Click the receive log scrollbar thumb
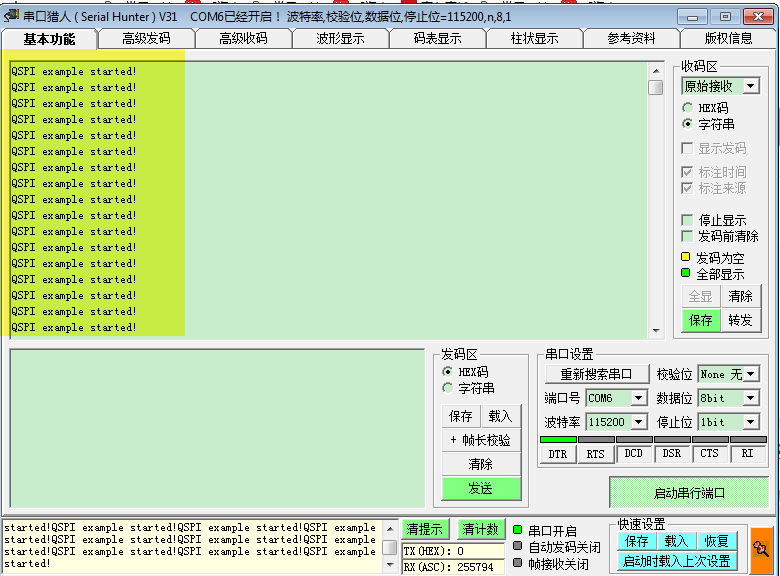The width and height of the screenshot is (780, 576). [656, 87]
